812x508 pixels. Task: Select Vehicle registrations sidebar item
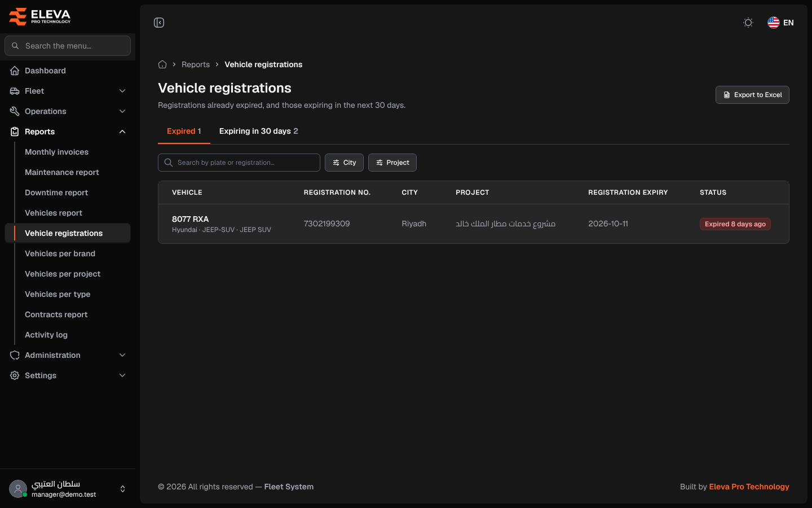click(68, 233)
